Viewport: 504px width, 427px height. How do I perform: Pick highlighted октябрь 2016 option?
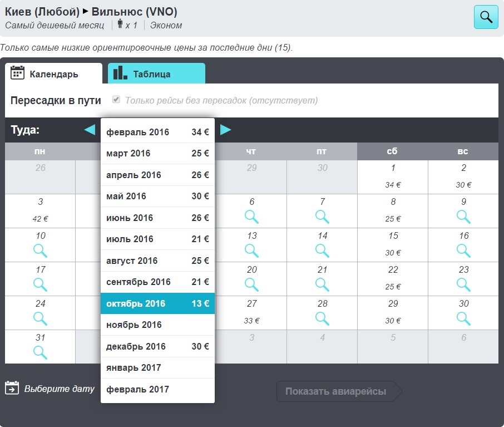tap(157, 303)
